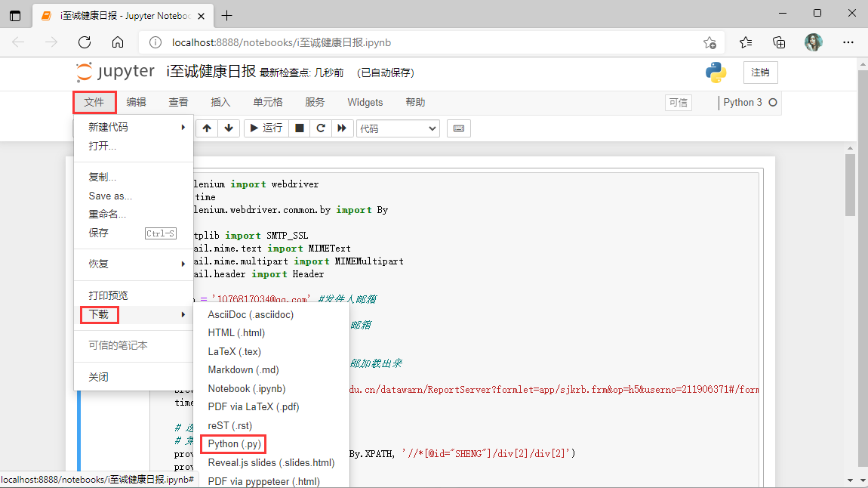The image size is (868, 488).
Task: Click the Python 3 kernel name
Action: coord(743,103)
